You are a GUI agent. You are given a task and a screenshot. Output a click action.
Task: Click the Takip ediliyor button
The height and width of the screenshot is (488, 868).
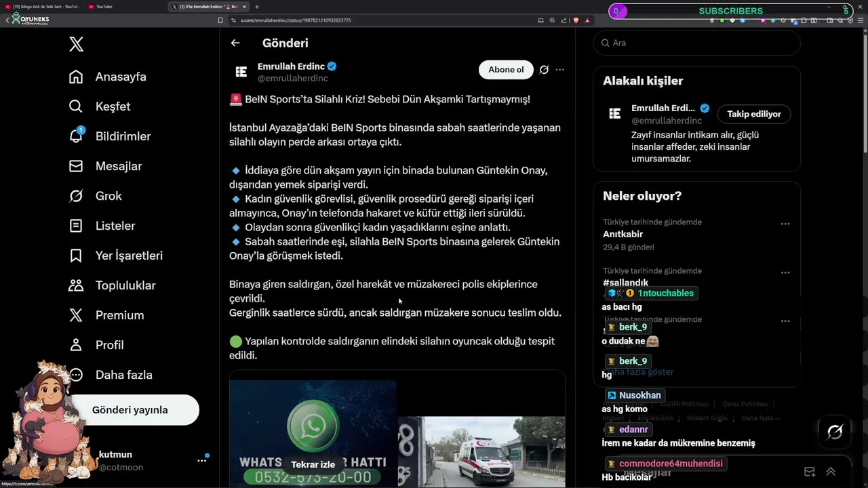[x=754, y=114]
